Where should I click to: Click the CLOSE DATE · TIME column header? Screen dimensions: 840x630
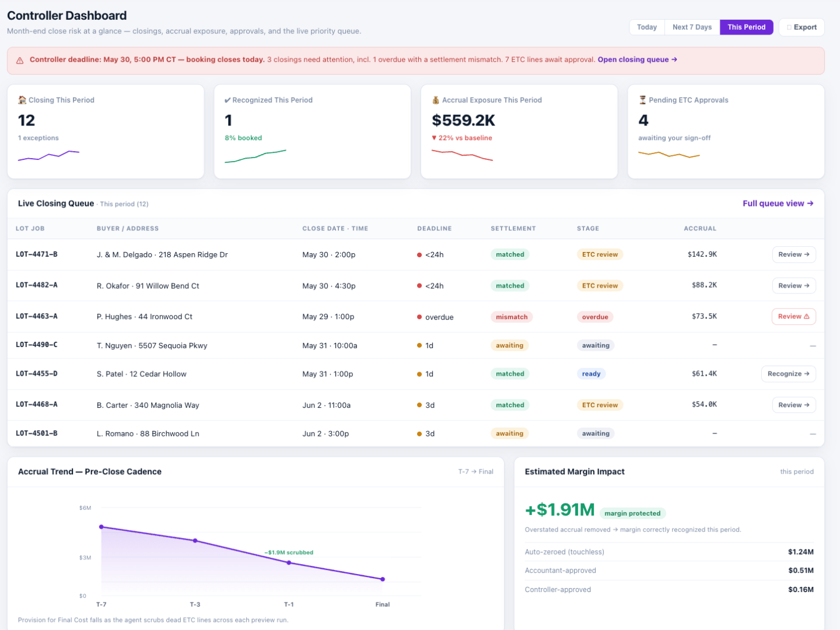(x=335, y=229)
